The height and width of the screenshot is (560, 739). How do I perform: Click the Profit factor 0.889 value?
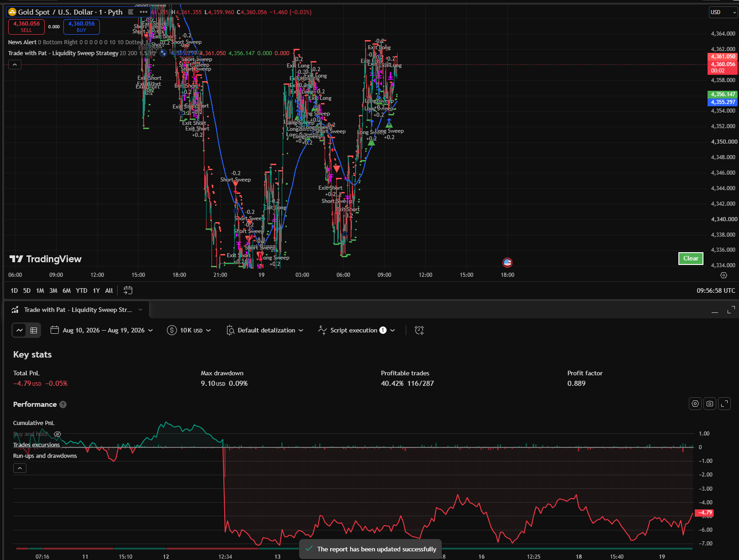click(x=576, y=384)
